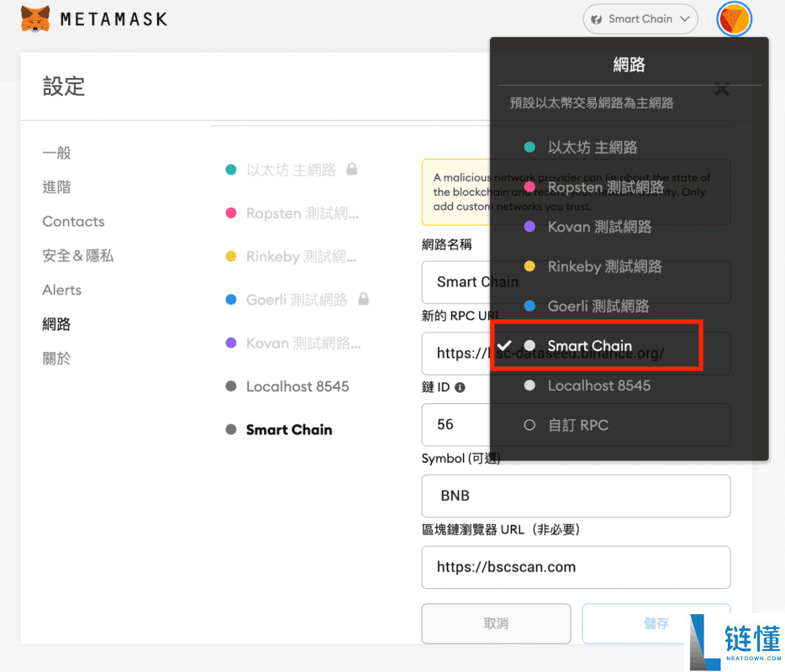This screenshot has height=672, width=785.
Task: Click the checkmark beside Smart Chain
Action: 505,345
